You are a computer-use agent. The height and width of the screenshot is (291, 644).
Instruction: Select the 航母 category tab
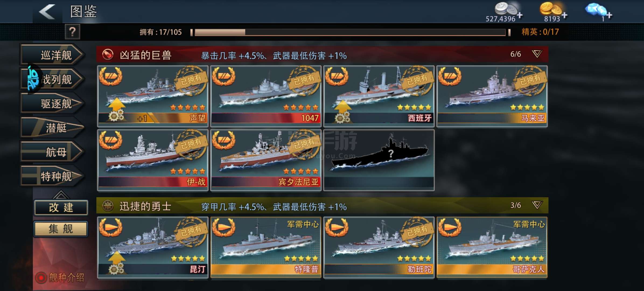tap(52, 152)
